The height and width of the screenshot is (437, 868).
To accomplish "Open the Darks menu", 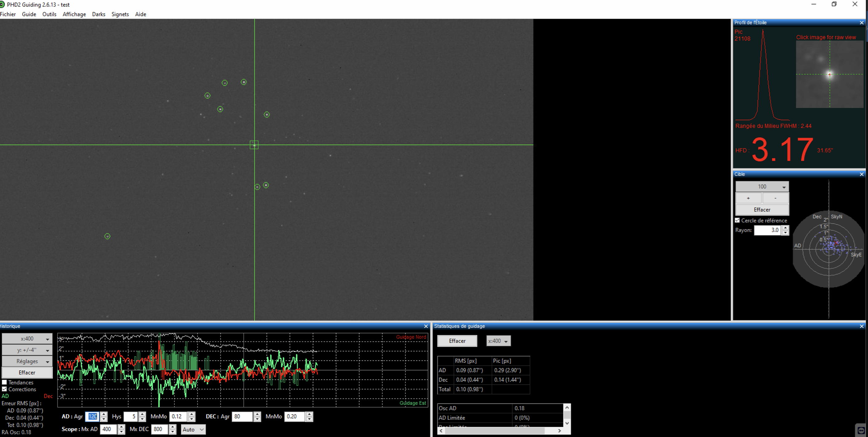I will coord(98,14).
